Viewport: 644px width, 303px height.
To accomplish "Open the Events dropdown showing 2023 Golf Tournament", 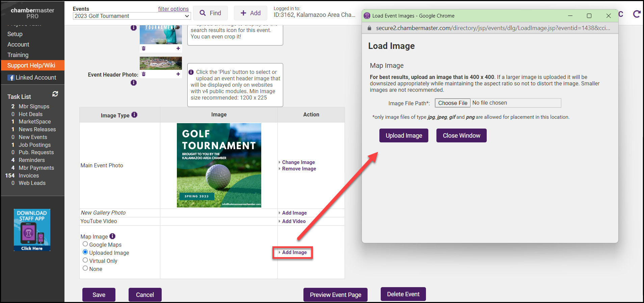I will 132,16.
